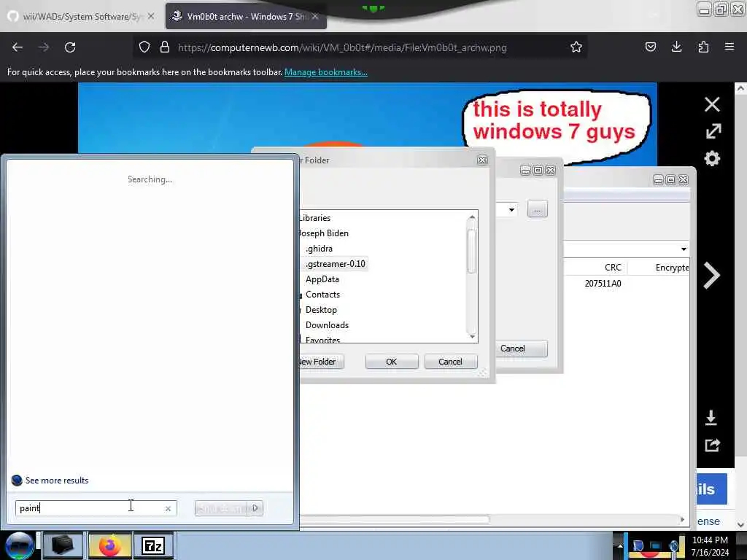Click the folder tree scroll-down arrow

472,337
